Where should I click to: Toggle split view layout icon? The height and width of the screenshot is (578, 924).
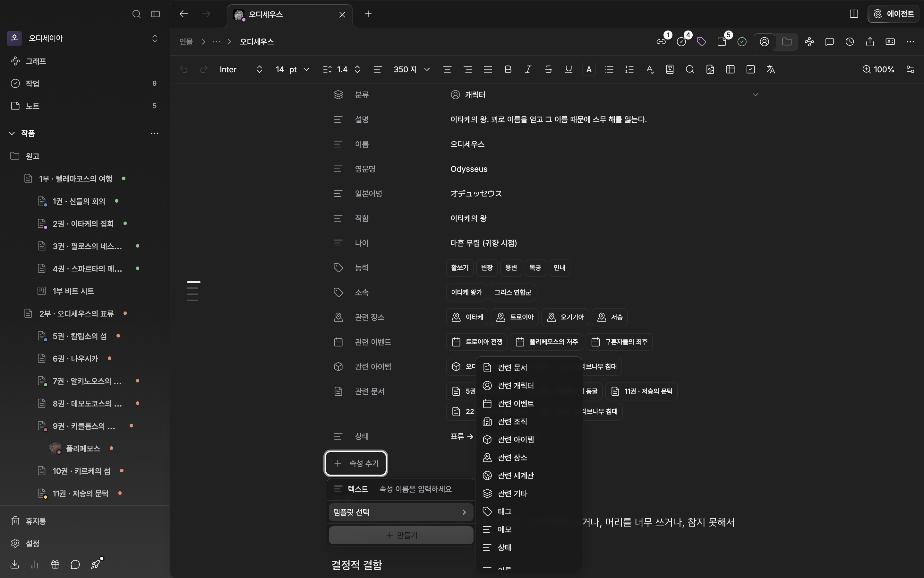(854, 14)
